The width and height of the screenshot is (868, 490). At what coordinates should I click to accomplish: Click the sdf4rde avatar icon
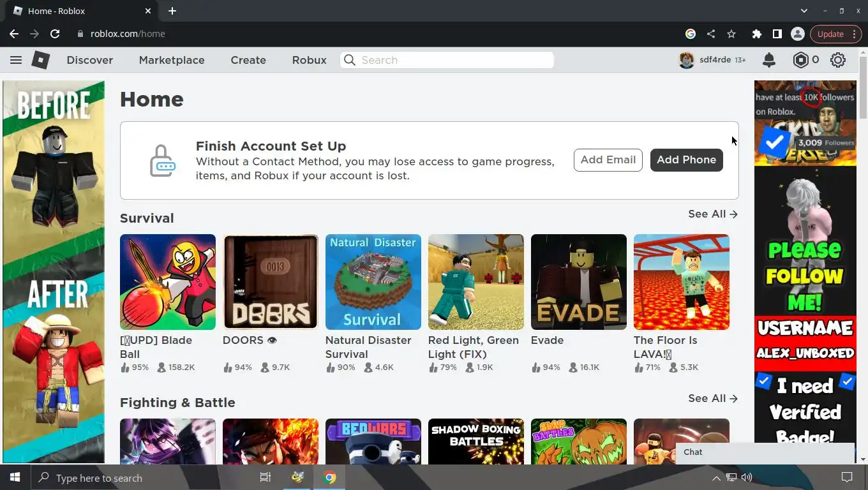tap(687, 60)
